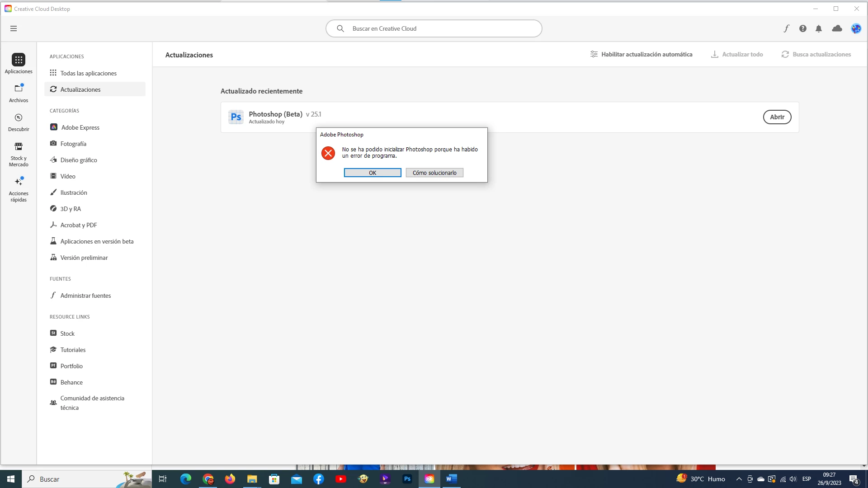The width and height of the screenshot is (868, 488).
Task: Open the help question mark icon
Action: coord(802,28)
